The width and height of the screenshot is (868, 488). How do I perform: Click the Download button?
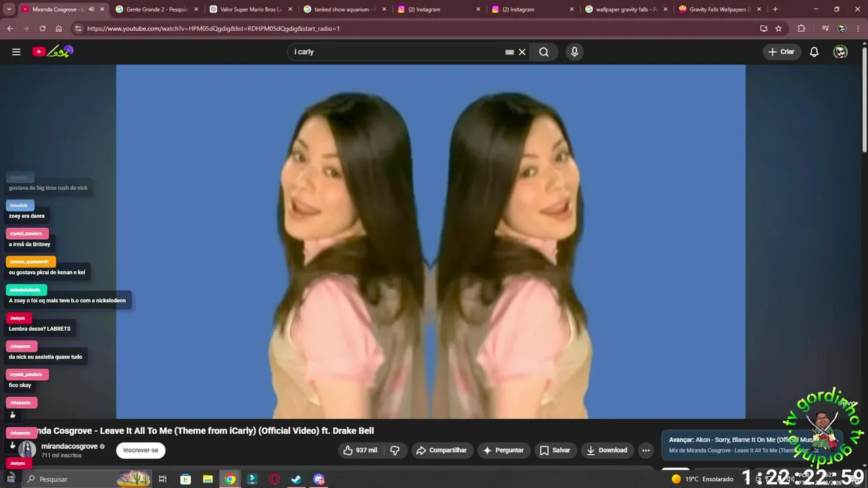coord(607,450)
